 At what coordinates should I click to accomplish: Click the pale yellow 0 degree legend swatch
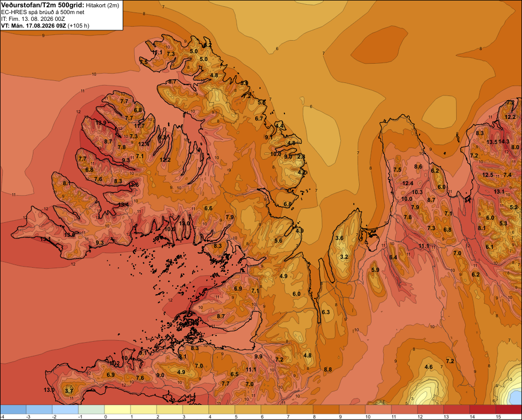pos(117,410)
